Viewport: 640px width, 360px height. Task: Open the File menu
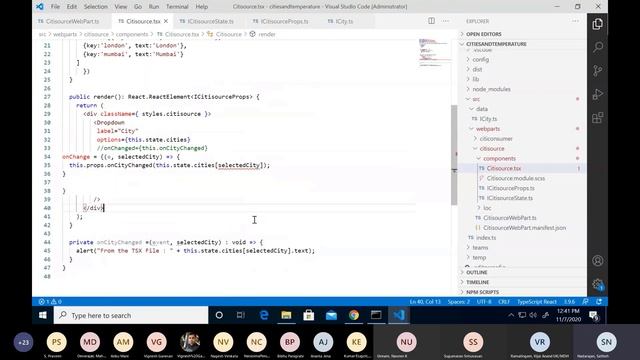[55, 7]
